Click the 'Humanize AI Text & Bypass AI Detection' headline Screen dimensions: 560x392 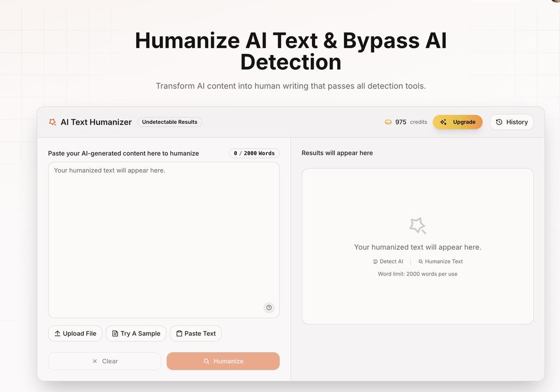[x=291, y=51]
